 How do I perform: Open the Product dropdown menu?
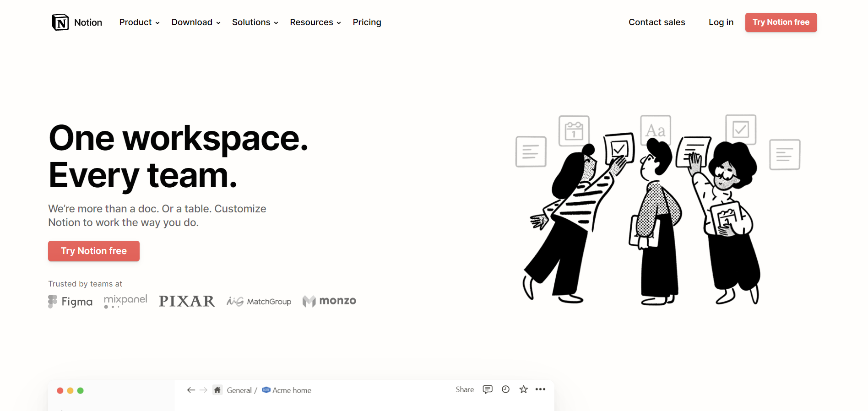[139, 22]
